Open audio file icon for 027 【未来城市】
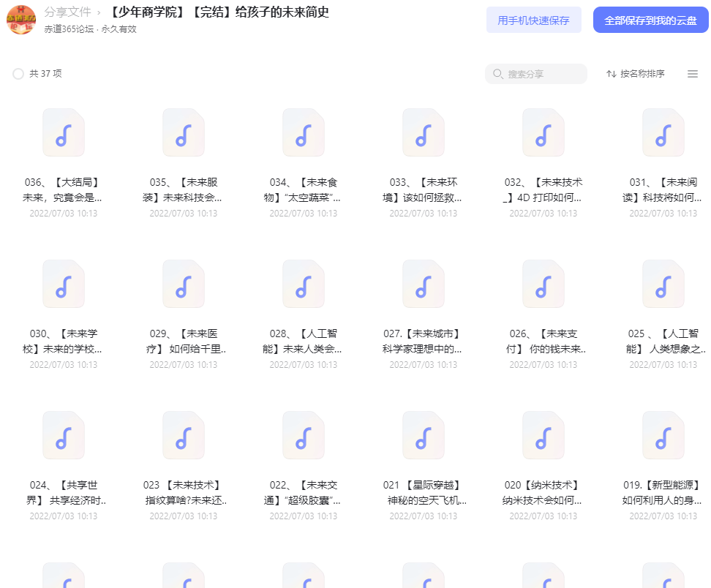Image resolution: width=711 pixels, height=588 pixels. [423, 284]
